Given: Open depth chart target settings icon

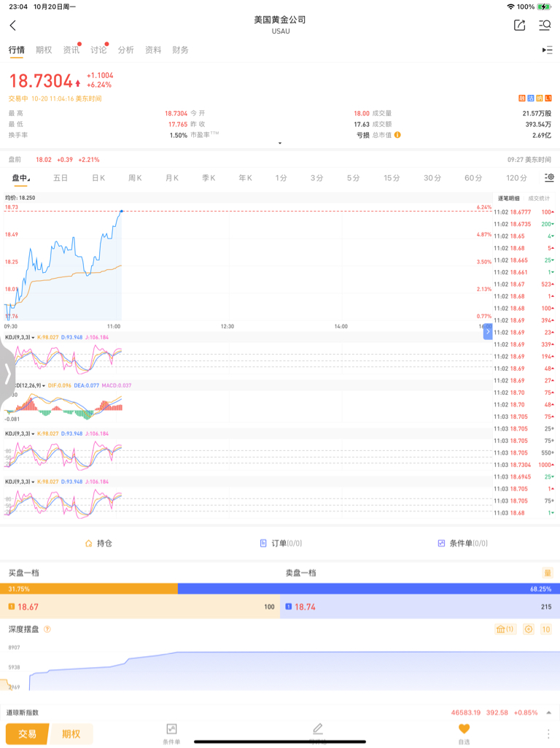Looking at the screenshot, I should pos(529,629).
